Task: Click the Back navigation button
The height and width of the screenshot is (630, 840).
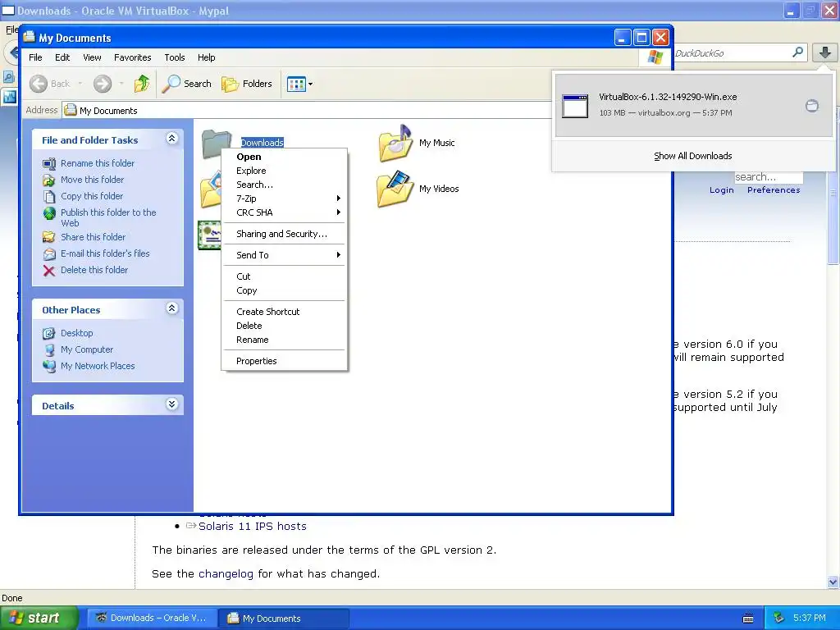Action: point(50,84)
